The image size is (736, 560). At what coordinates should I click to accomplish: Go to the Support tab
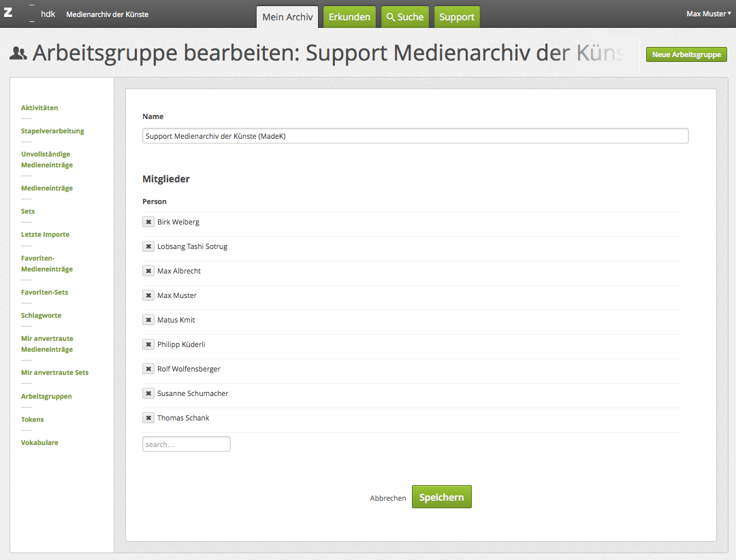(x=457, y=17)
